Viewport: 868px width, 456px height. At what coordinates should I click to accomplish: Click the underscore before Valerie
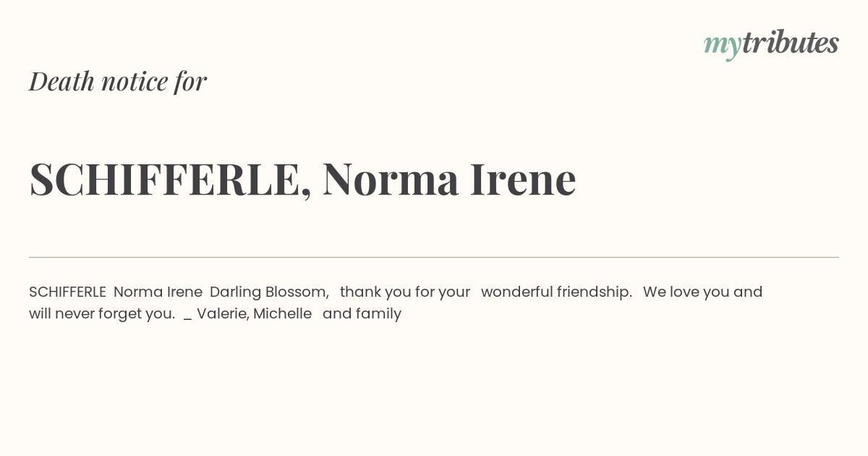click(187, 319)
